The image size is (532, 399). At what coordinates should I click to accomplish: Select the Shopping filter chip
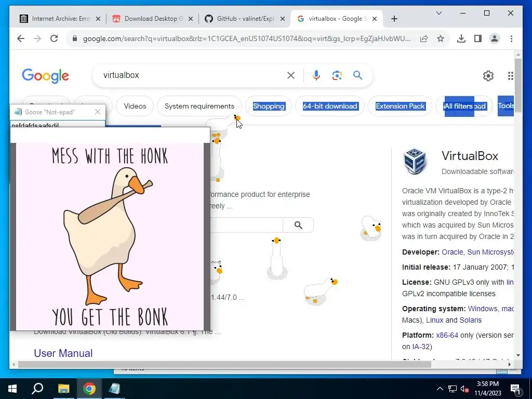coord(269,106)
